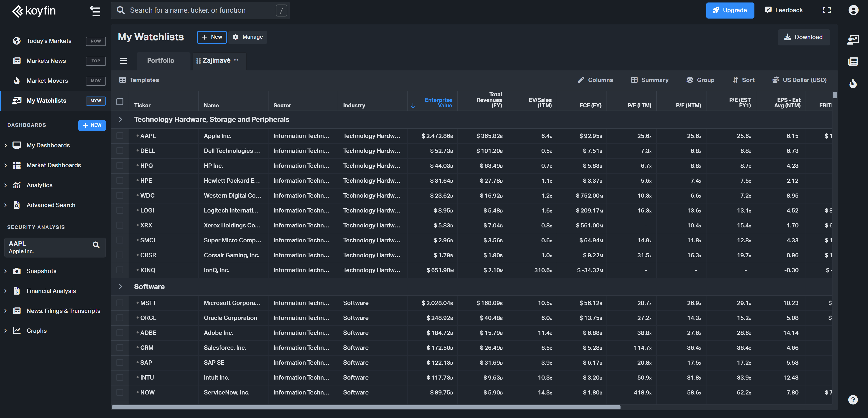Screen dimensions: 868x418
Task: Click News, Filings & Transcripts icon
Action: click(17, 311)
